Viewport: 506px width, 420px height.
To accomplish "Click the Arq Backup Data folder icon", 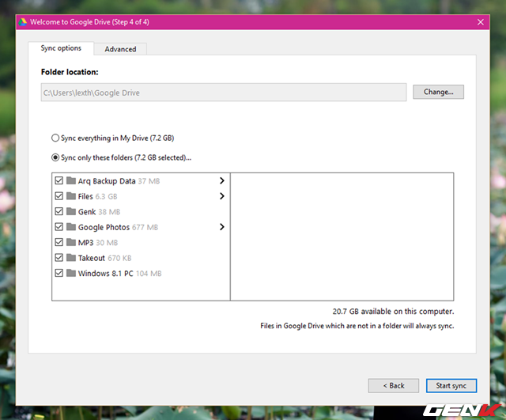I will tap(71, 180).
